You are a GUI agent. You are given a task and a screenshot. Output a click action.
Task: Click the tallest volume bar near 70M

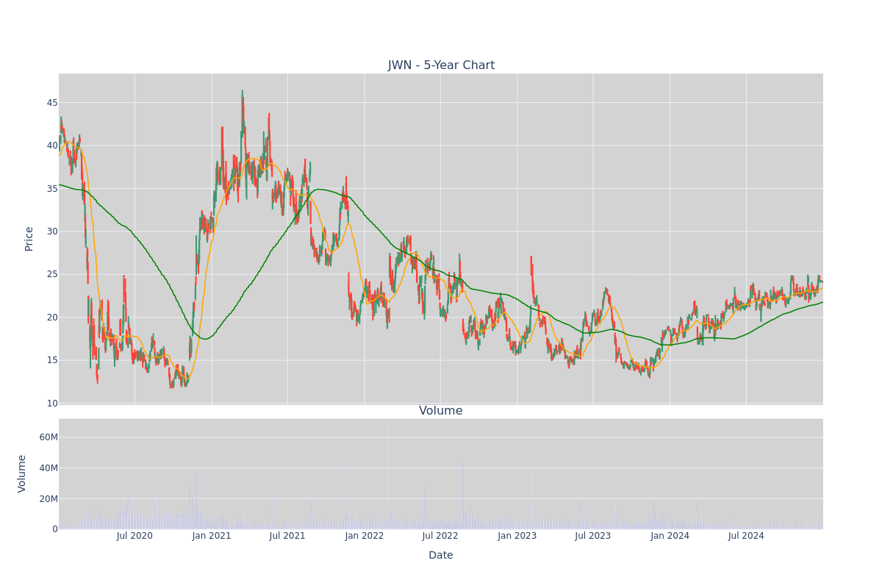[389, 476]
